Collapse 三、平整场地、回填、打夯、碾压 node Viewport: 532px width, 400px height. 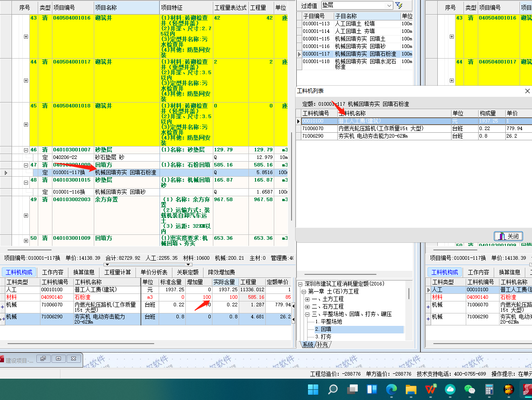[x=308, y=314]
